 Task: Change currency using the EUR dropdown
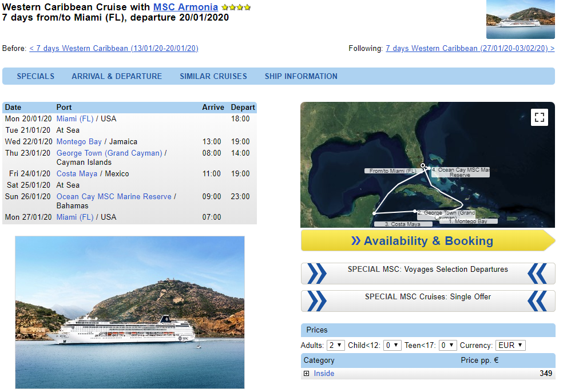[x=510, y=345]
